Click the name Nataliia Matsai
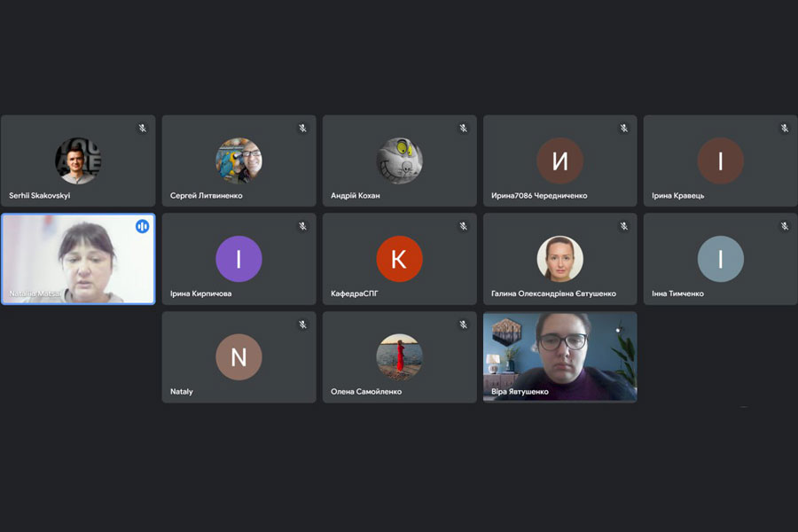798x532 pixels. pos(35,293)
